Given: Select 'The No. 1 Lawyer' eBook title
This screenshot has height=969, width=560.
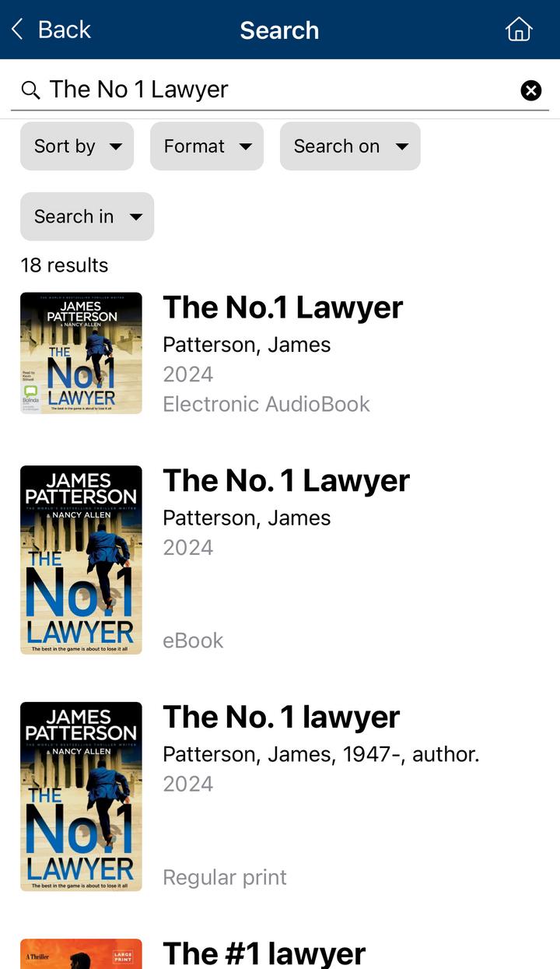Looking at the screenshot, I should click(286, 481).
